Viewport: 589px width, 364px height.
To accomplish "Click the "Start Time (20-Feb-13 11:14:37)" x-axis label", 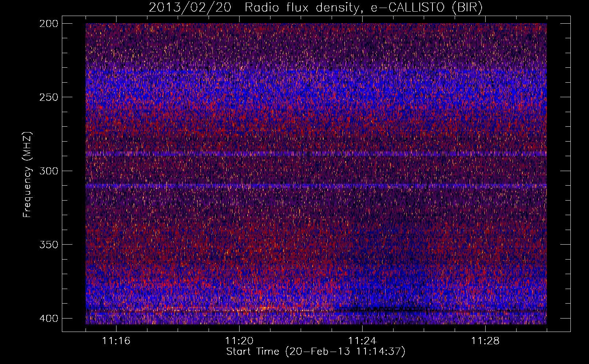I will pyautogui.click(x=316, y=352).
